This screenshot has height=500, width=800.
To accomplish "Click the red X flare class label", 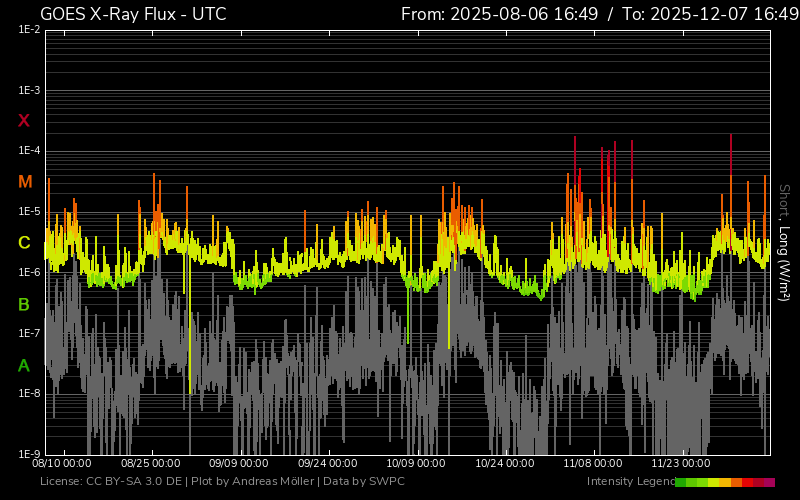I will [24, 121].
